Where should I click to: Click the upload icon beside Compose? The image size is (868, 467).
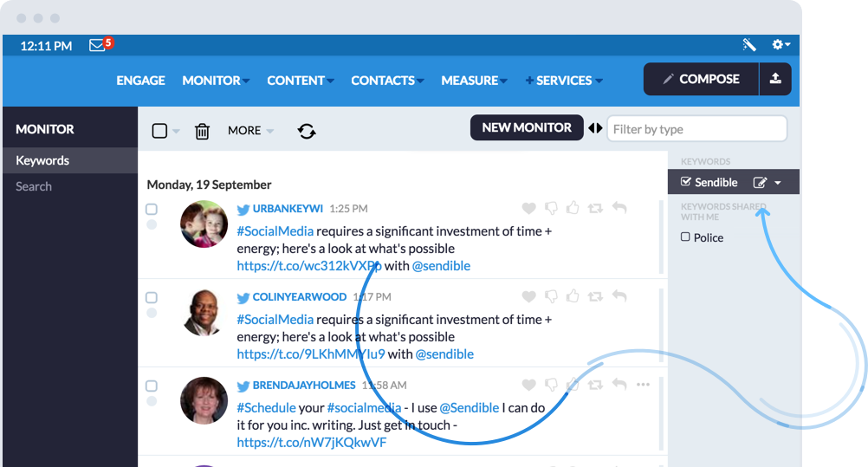click(x=775, y=79)
